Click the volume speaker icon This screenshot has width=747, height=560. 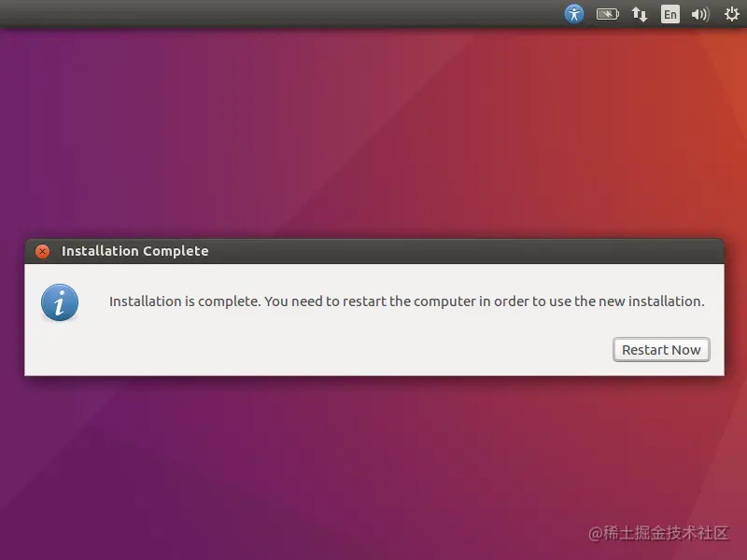(700, 14)
